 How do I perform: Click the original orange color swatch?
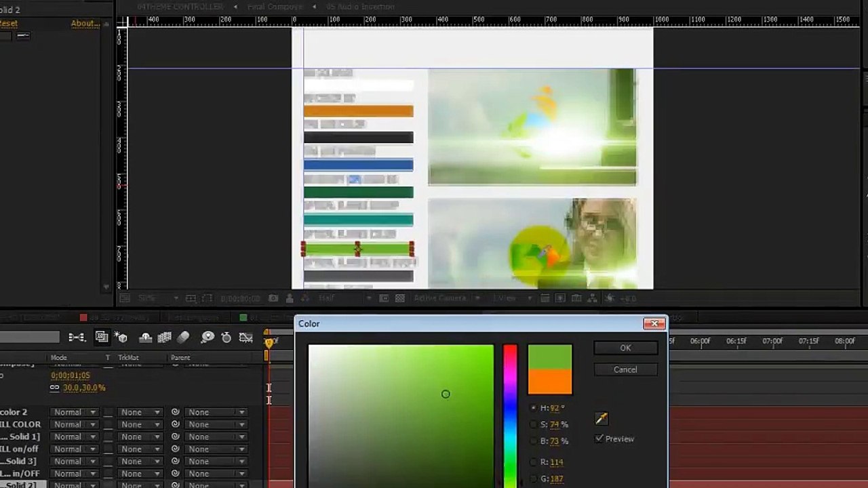pyautogui.click(x=550, y=382)
